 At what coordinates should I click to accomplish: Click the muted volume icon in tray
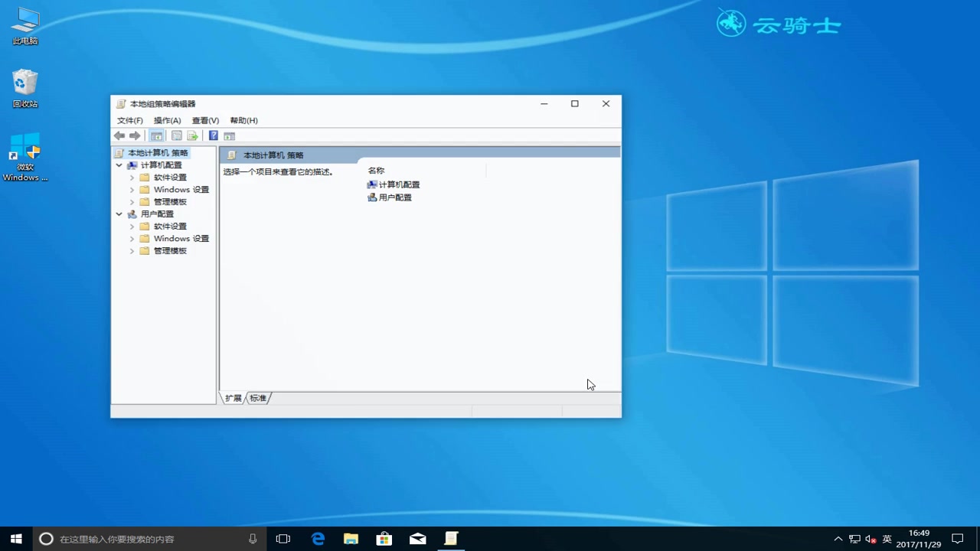point(871,539)
